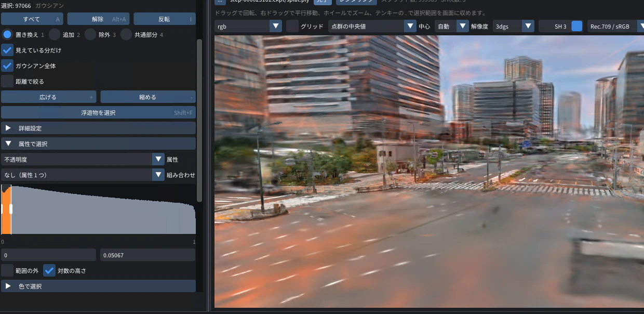Toggle the グリッド checkbox
Image resolution: width=644 pixels, height=314 pixels.
point(292,26)
